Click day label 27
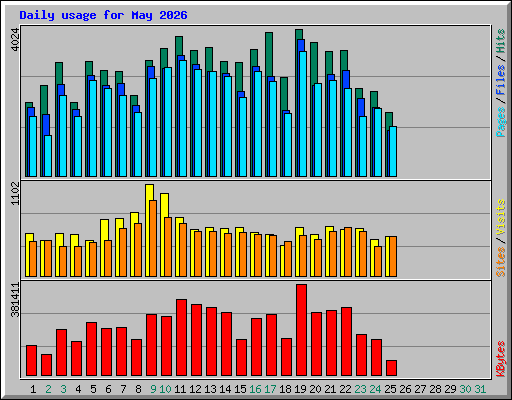The height and width of the screenshot is (400, 512). 420,389
